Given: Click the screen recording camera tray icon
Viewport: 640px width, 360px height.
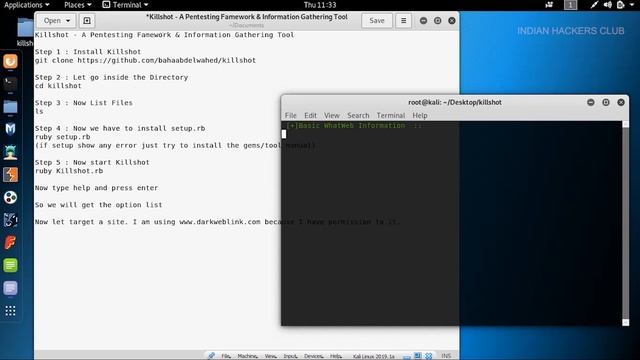Looking at the screenshot, I should point(549,5).
